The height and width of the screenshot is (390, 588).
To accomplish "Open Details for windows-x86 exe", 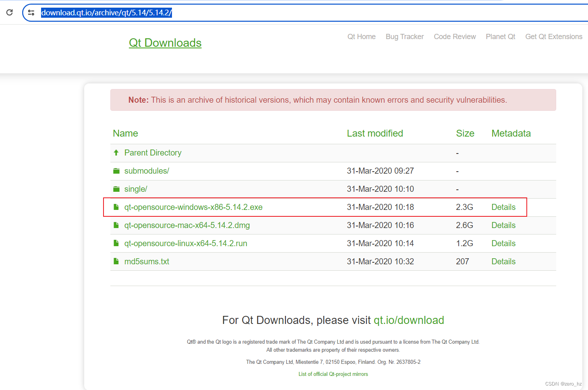I will (x=503, y=207).
